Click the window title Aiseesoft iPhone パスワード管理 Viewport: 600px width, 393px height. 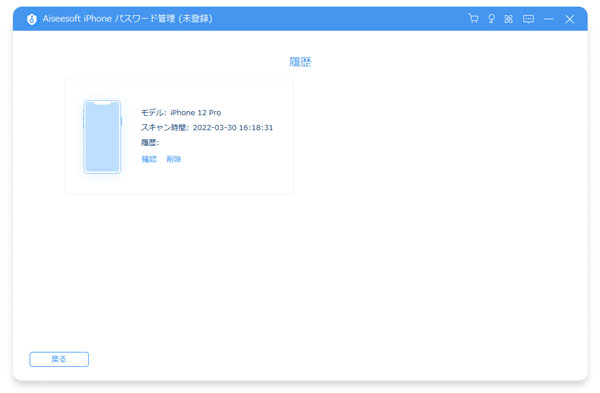109,18
